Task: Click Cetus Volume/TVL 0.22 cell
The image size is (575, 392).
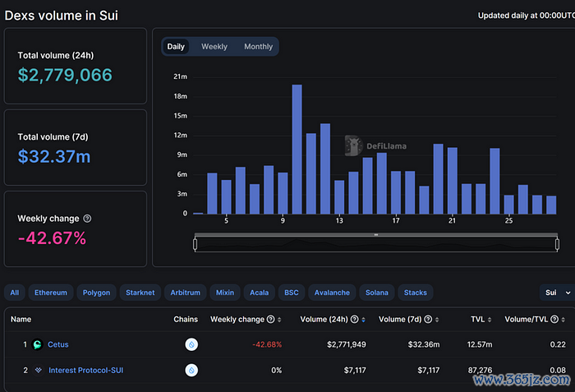Action: (x=558, y=344)
